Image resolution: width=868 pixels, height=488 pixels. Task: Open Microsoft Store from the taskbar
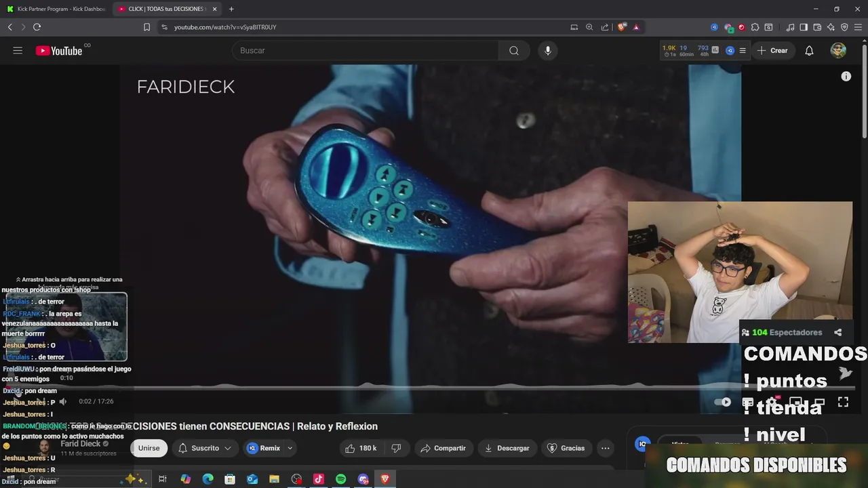click(x=230, y=479)
